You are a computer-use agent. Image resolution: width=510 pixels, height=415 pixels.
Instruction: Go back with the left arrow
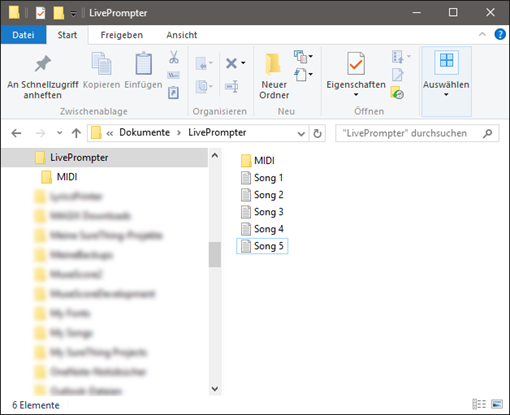point(16,133)
